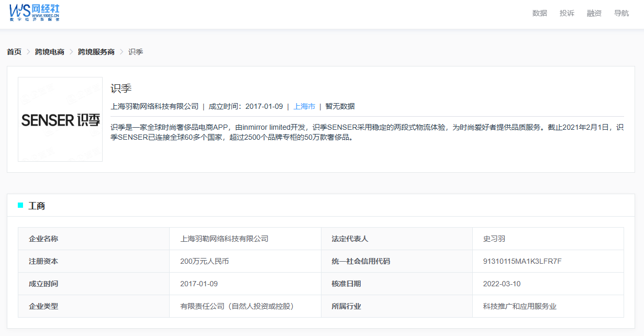This screenshot has height=336, width=644.
Task: Open the 导航 navigation item
Action: [x=621, y=13]
